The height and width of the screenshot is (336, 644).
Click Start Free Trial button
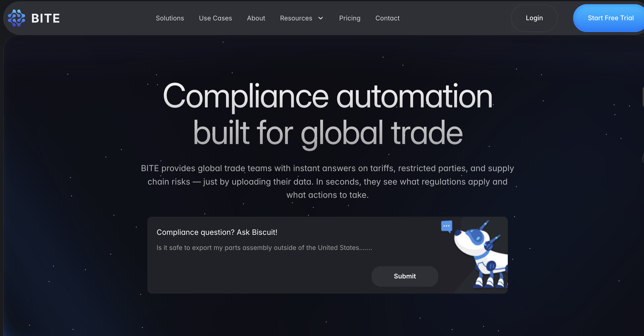[x=610, y=18]
